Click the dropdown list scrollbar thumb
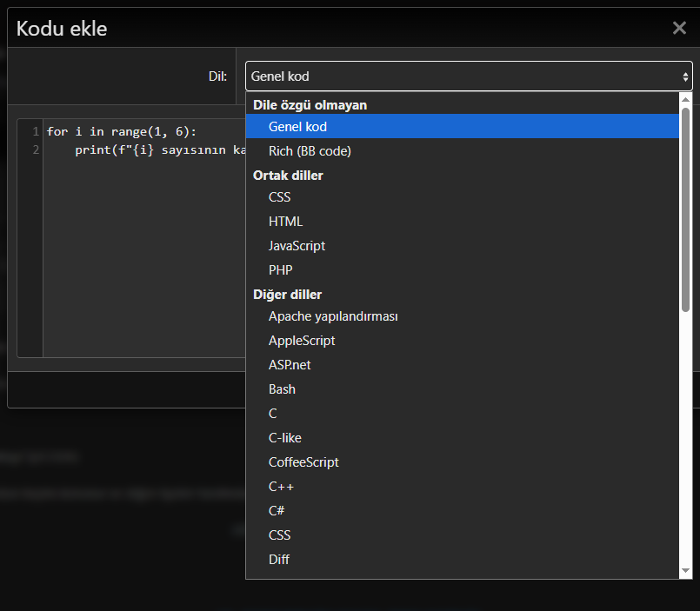The image size is (700, 611). tap(685, 209)
